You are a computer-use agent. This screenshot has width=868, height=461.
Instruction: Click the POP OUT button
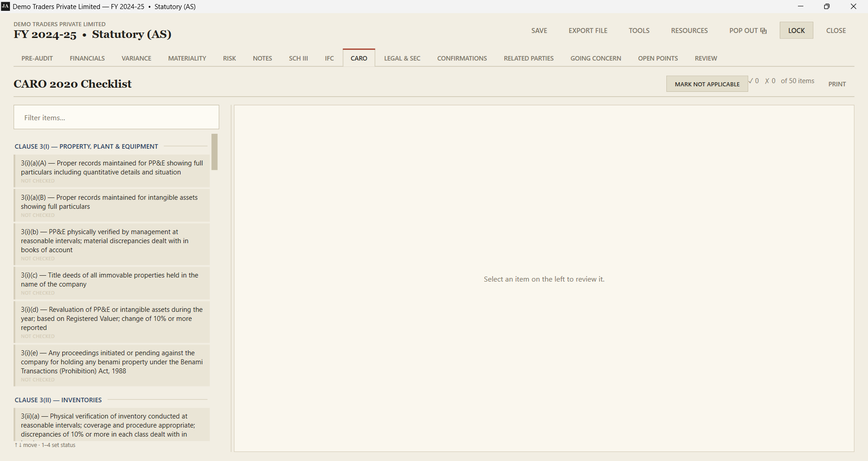click(748, 30)
